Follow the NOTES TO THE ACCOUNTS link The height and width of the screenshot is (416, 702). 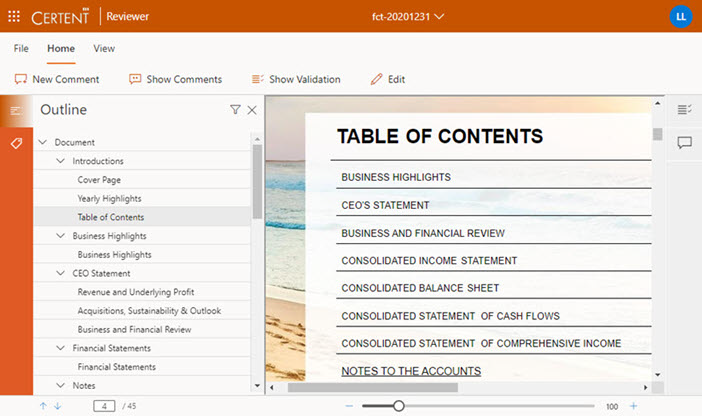pyautogui.click(x=411, y=371)
